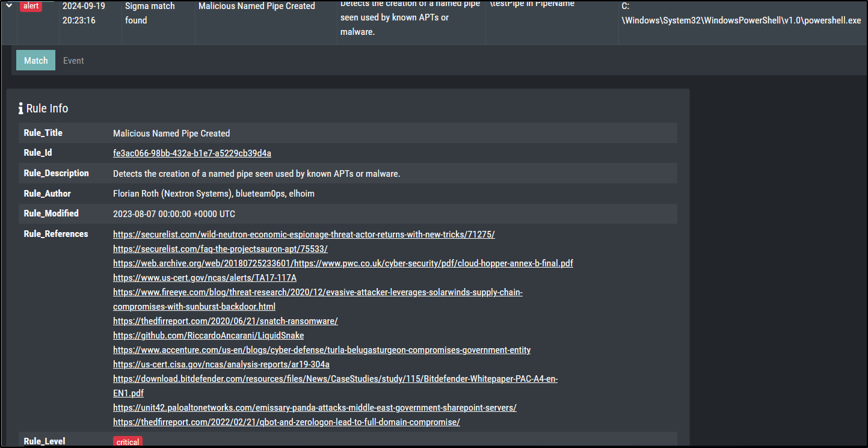Screen dimensions: 868x448
Task: Open the Bitdefender PAC whitepaper PDF link
Action: pyautogui.click(x=336, y=379)
